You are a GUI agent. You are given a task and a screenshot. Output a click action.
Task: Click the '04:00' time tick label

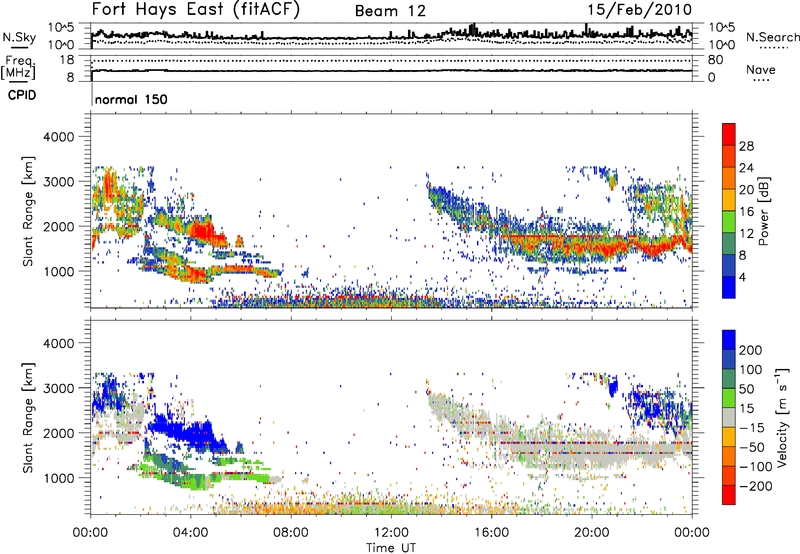point(190,533)
